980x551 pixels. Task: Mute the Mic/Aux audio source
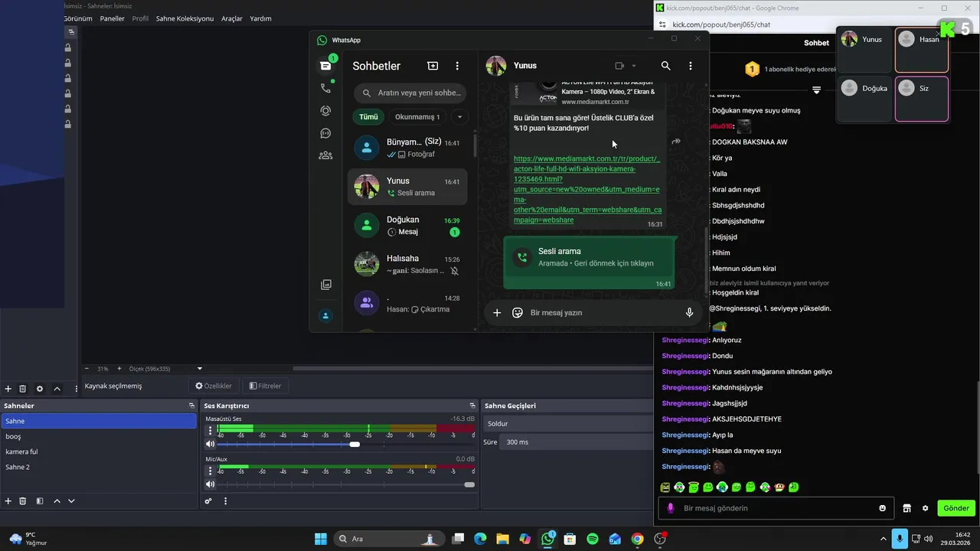[210, 484]
